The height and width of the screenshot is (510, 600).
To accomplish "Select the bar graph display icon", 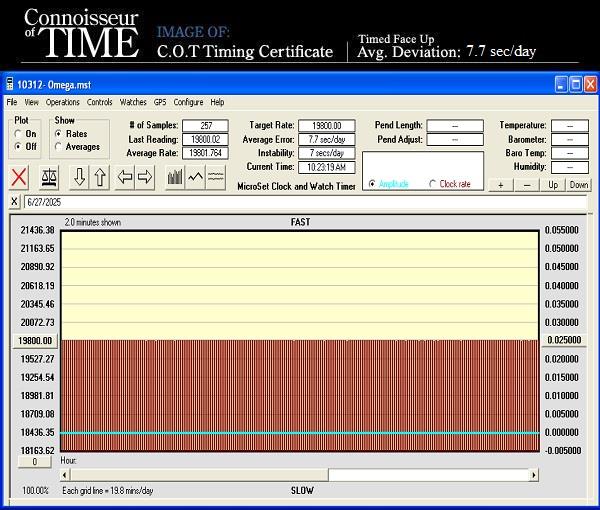I will tap(175, 177).
